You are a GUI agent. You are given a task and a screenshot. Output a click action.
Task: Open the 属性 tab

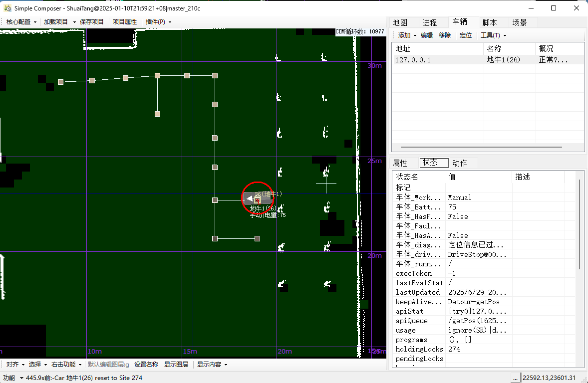coord(400,163)
